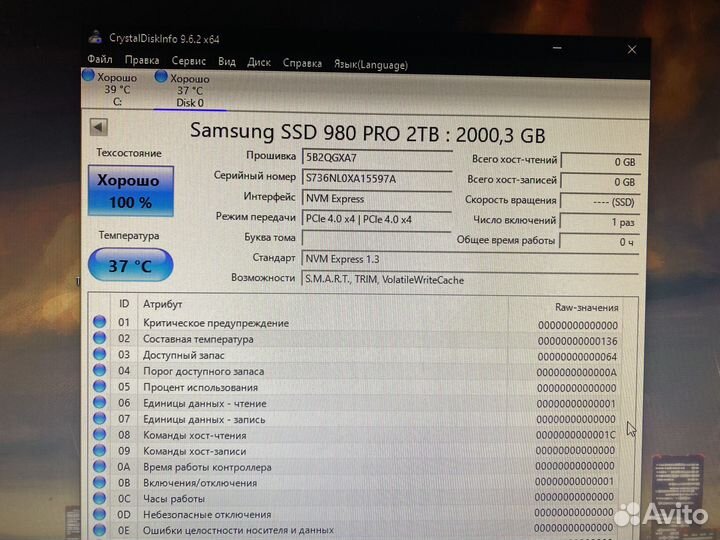This screenshot has width=720, height=540.
Task: Click the blue status orb for Disk 0
Action: click(161, 76)
